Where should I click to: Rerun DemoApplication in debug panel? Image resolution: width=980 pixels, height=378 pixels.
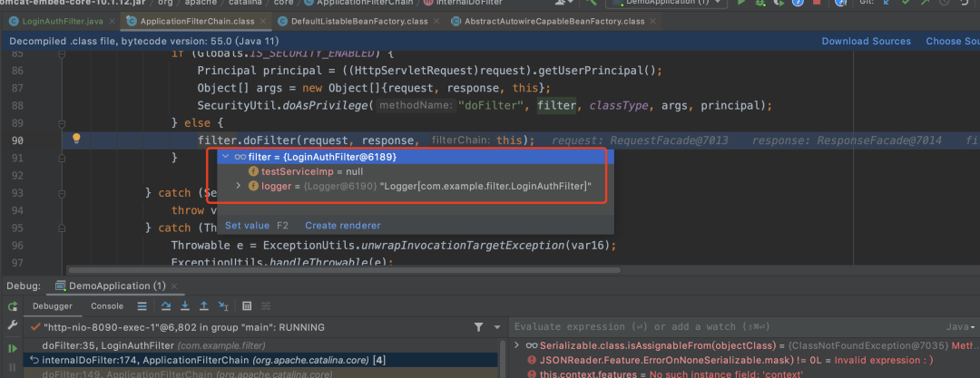(13, 306)
